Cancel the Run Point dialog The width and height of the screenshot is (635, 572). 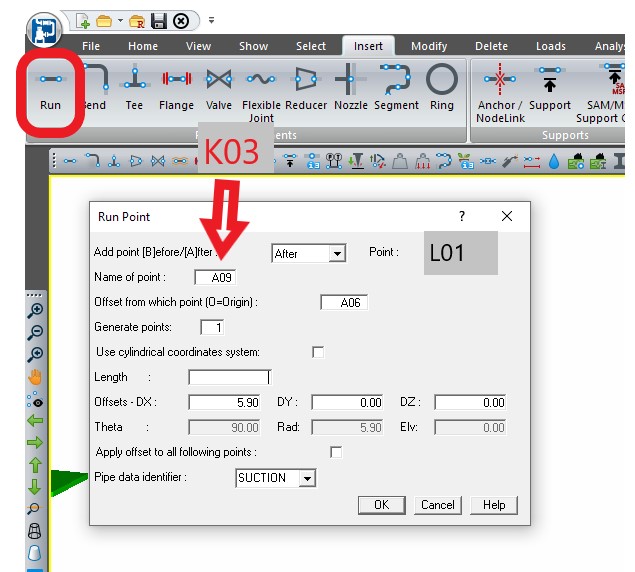coord(438,505)
